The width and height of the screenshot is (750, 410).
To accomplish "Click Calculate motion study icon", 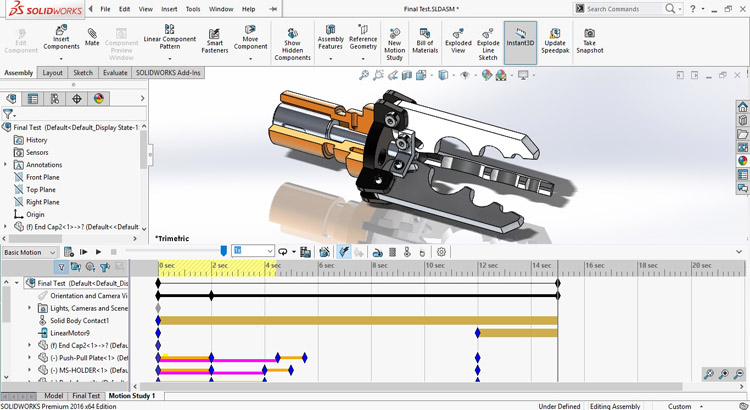I will coord(68,252).
